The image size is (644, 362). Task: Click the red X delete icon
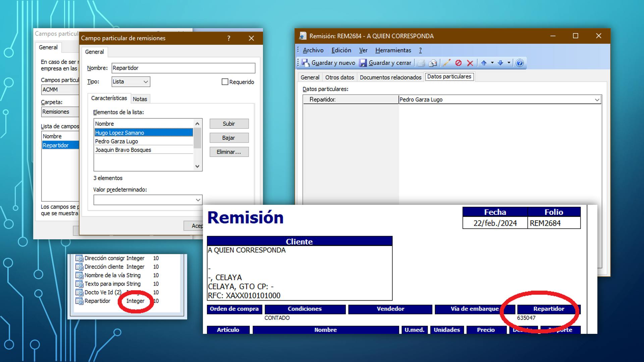click(x=470, y=63)
